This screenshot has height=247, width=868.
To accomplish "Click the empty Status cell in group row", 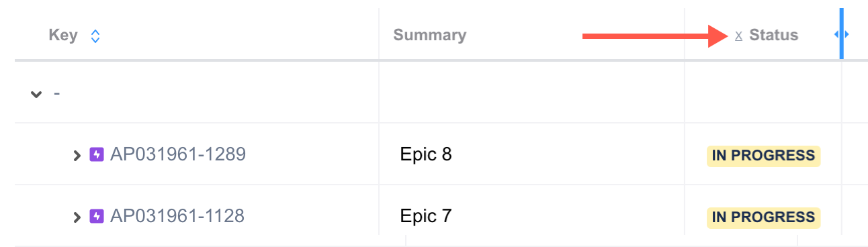I will tap(763, 93).
